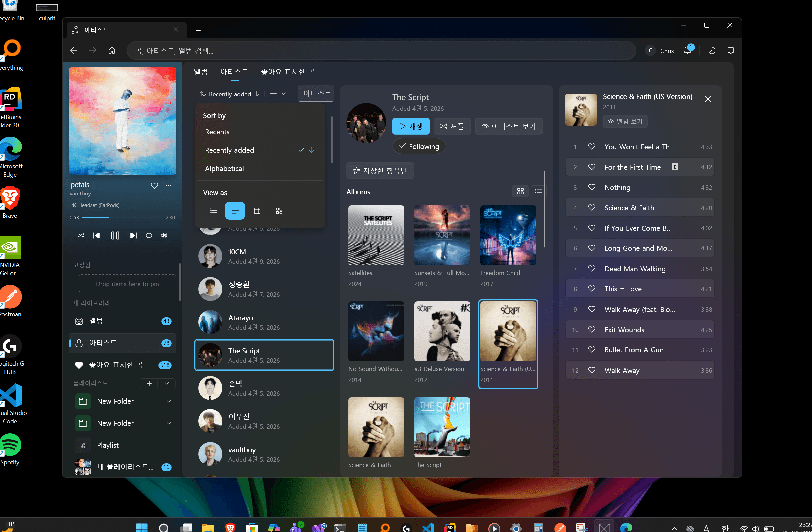
Task: Switch Albums section to list view
Action: 539,191
